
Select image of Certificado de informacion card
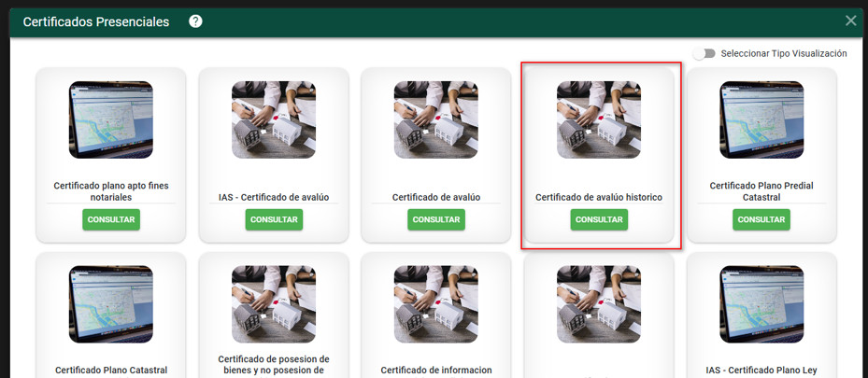point(436,304)
